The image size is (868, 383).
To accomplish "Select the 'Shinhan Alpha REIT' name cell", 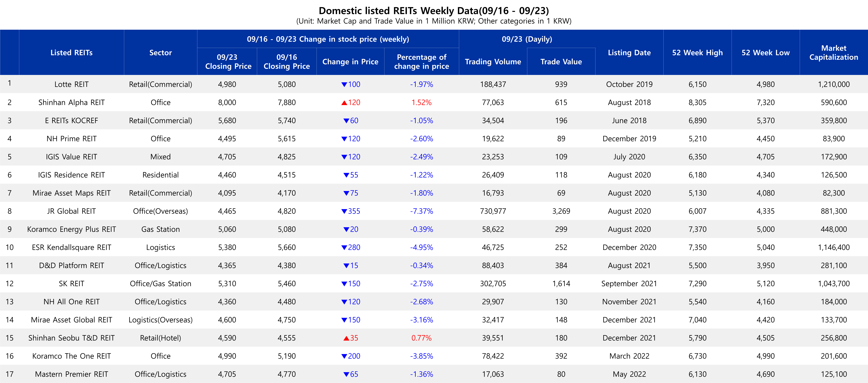I will pos(71,103).
